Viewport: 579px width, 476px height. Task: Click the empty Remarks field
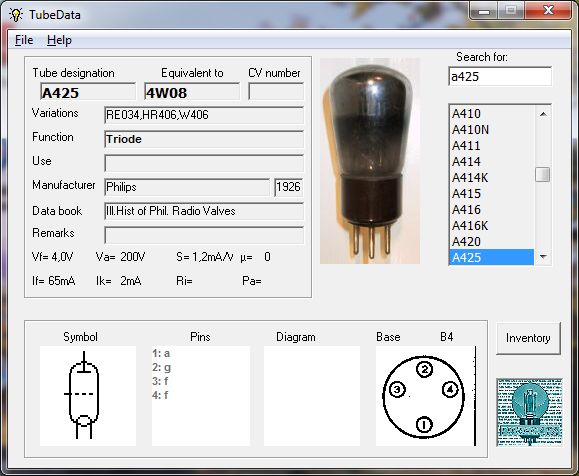pyautogui.click(x=204, y=235)
